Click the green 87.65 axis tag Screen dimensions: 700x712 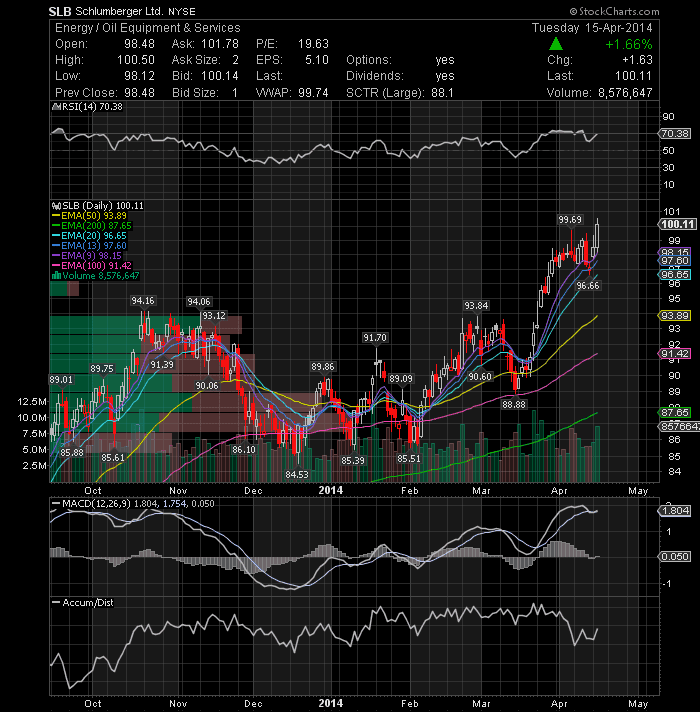[x=675, y=412]
